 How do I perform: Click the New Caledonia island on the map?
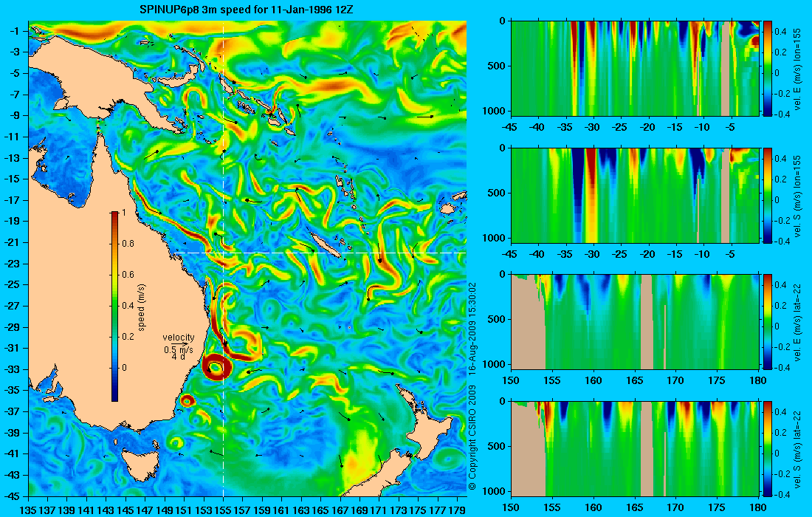point(325,245)
